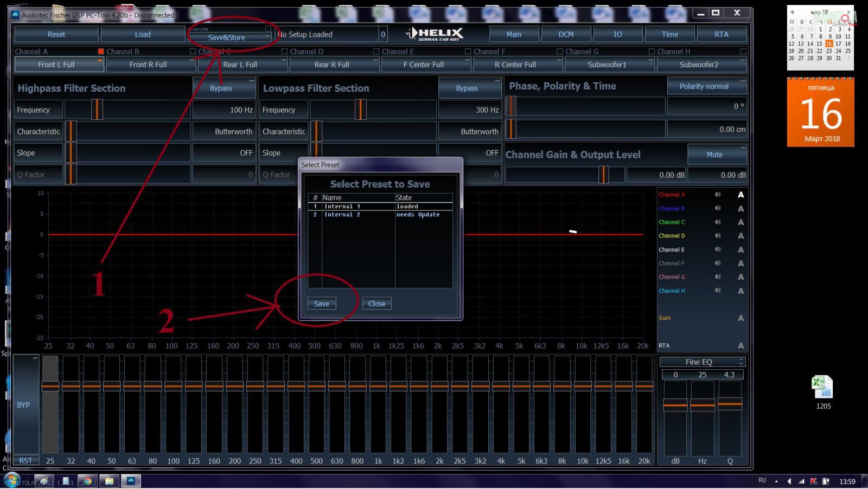Switch to the Main tab

(x=514, y=34)
